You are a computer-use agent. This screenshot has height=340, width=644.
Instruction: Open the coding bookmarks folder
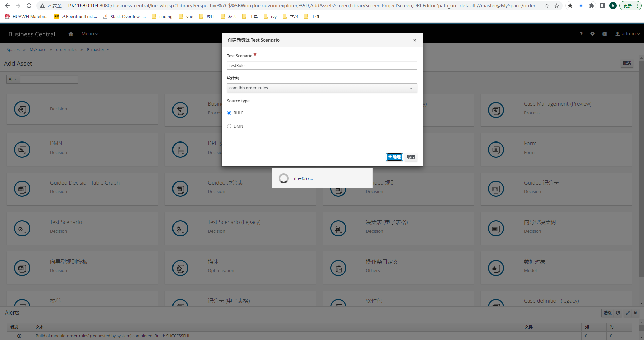[x=162, y=16]
